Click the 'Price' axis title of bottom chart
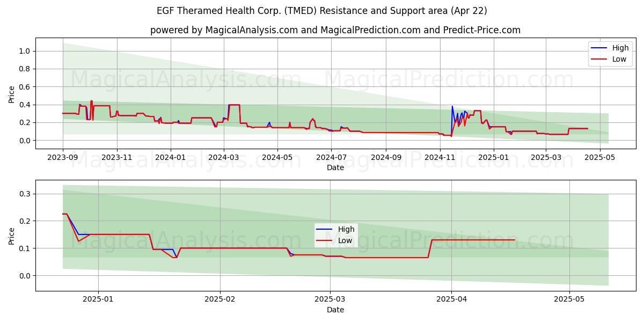644x322 pixels. coord(12,236)
